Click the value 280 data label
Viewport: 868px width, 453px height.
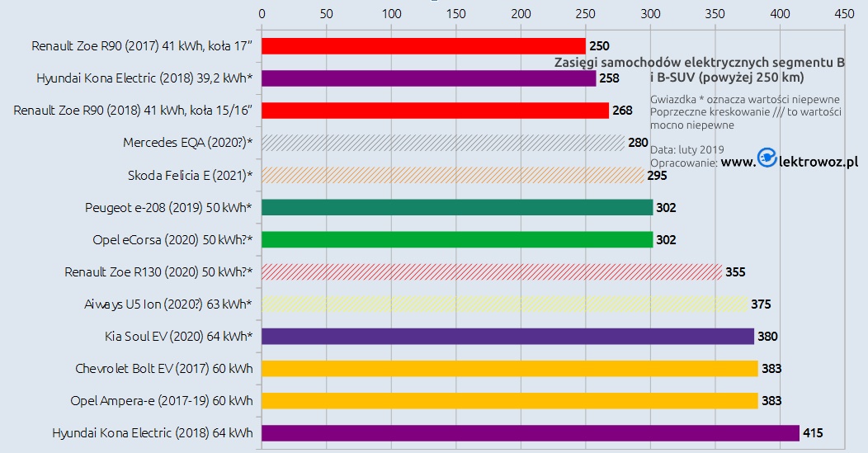pyautogui.click(x=638, y=142)
